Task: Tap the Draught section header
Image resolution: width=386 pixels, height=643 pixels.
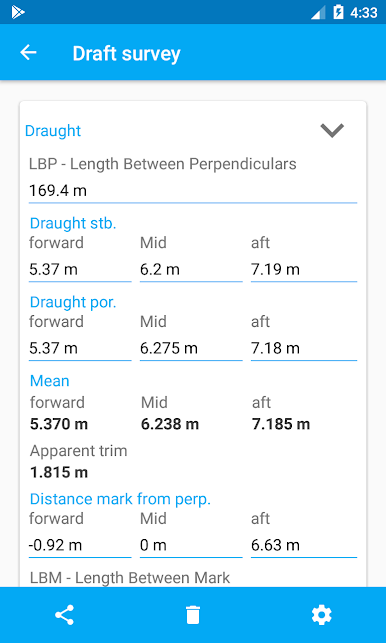Action: click(x=53, y=131)
